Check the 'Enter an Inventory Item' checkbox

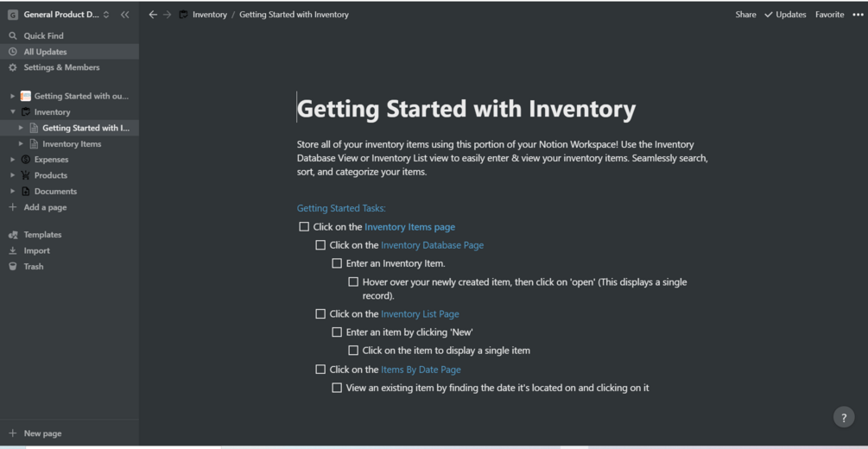(337, 263)
